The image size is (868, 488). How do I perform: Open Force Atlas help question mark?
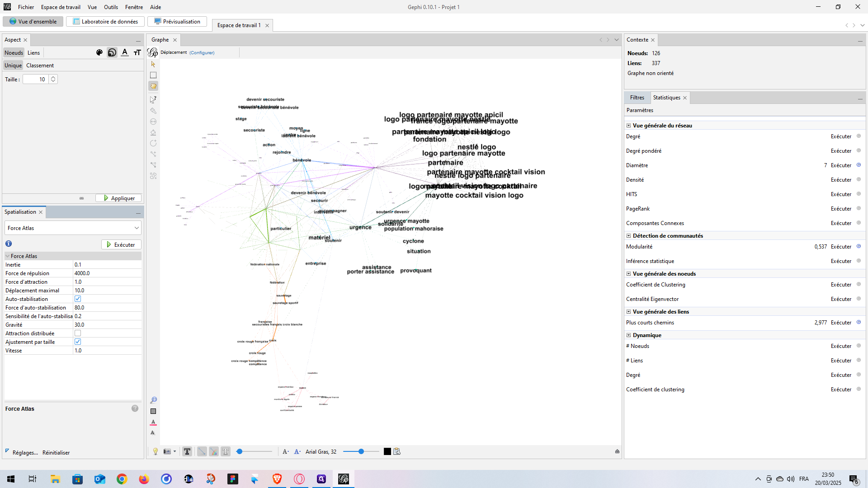[135, 408]
